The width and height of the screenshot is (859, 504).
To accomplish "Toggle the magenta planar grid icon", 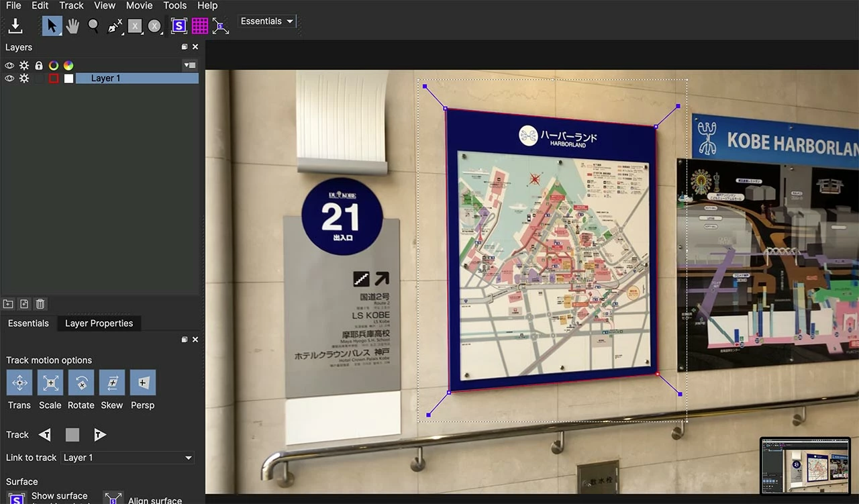I will (x=200, y=26).
